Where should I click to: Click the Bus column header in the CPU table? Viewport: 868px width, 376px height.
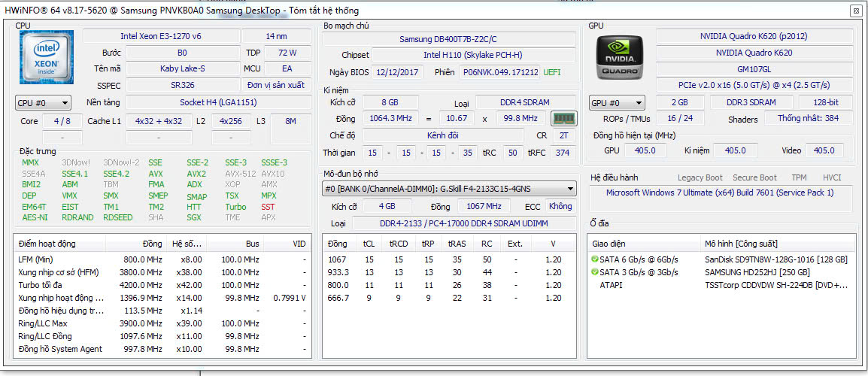(x=236, y=244)
